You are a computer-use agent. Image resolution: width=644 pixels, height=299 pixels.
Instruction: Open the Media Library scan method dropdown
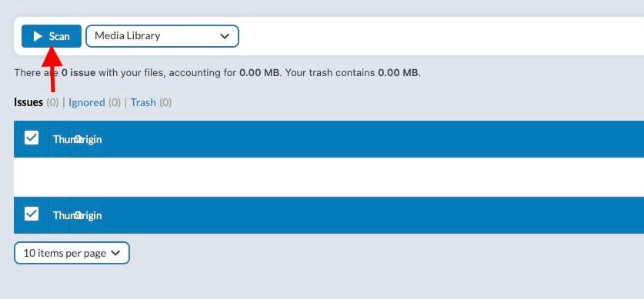point(162,36)
